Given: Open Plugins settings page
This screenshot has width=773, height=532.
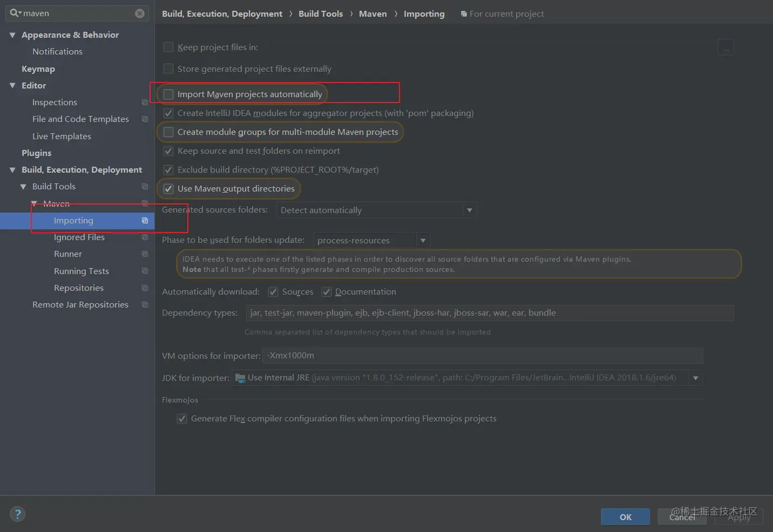Looking at the screenshot, I should pos(36,153).
